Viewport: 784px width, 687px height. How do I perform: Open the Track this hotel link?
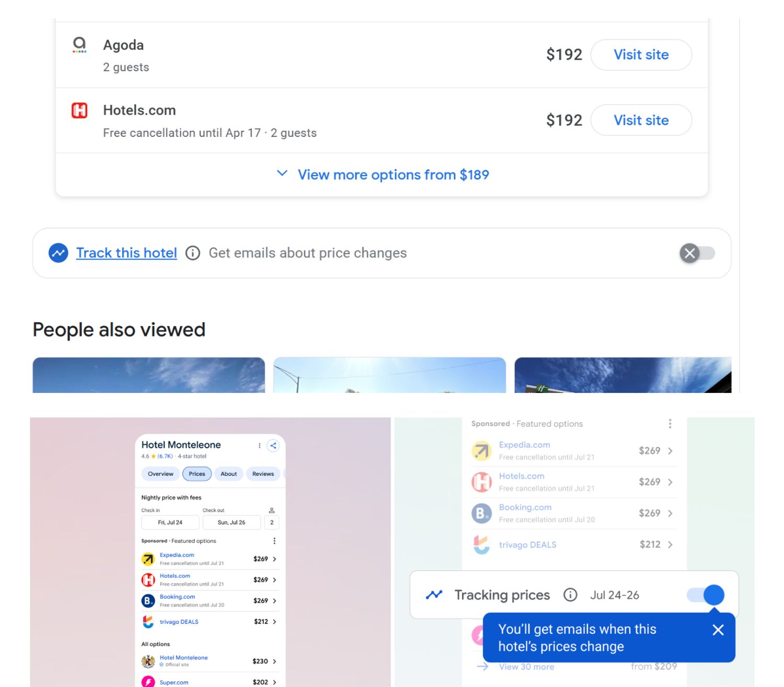coord(126,253)
